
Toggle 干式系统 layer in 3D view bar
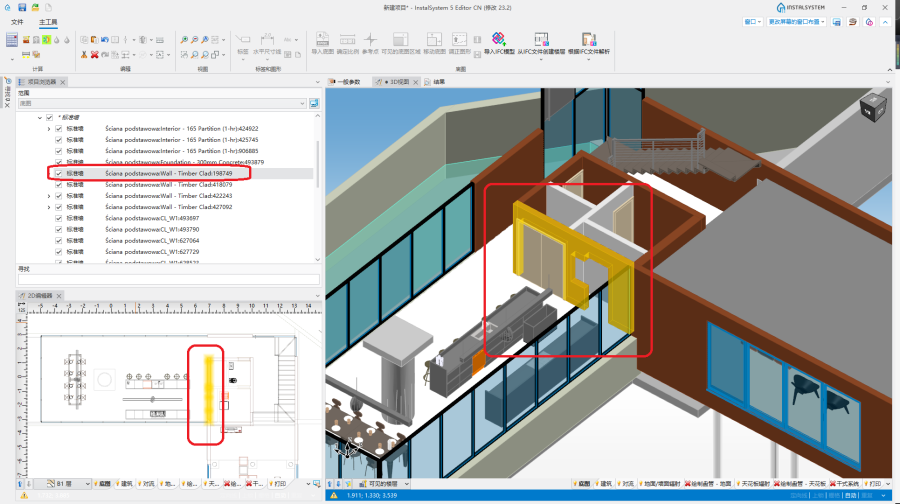pos(845,484)
